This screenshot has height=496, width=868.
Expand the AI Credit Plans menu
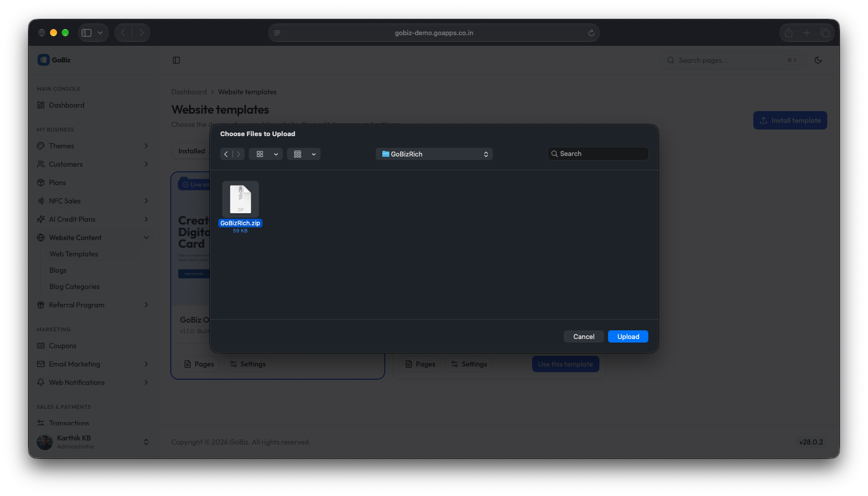coord(93,219)
